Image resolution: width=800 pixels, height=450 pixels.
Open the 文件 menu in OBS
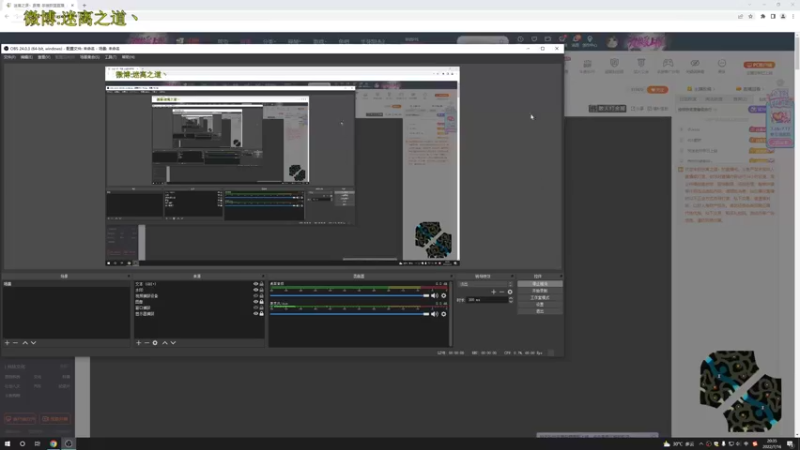pos(9,57)
